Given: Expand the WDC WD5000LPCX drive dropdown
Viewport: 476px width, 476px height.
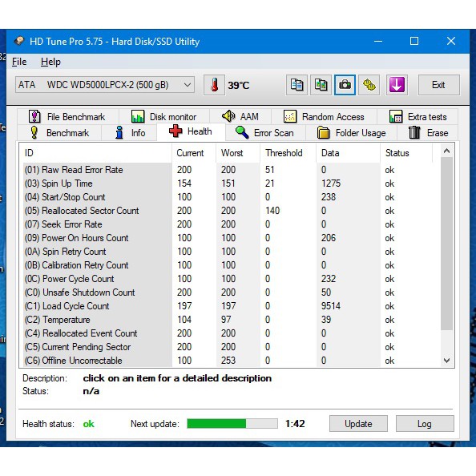Looking at the screenshot, I should click(105, 85).
